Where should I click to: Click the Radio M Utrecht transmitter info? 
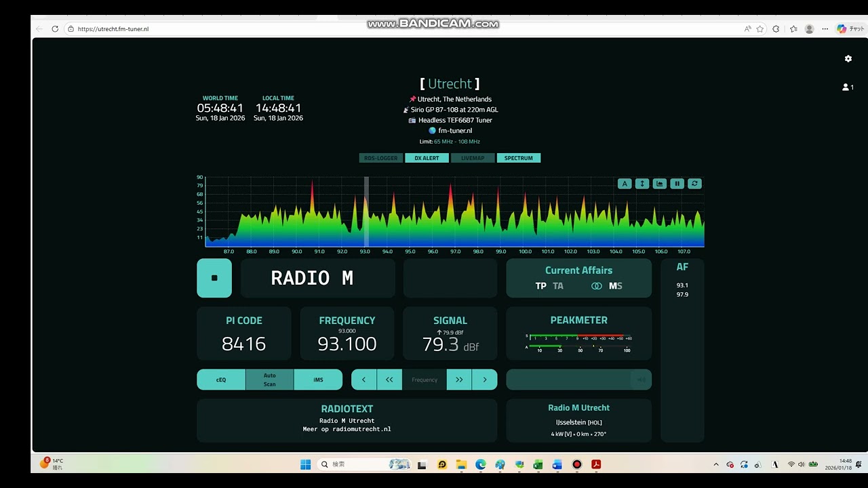(579, 420)
